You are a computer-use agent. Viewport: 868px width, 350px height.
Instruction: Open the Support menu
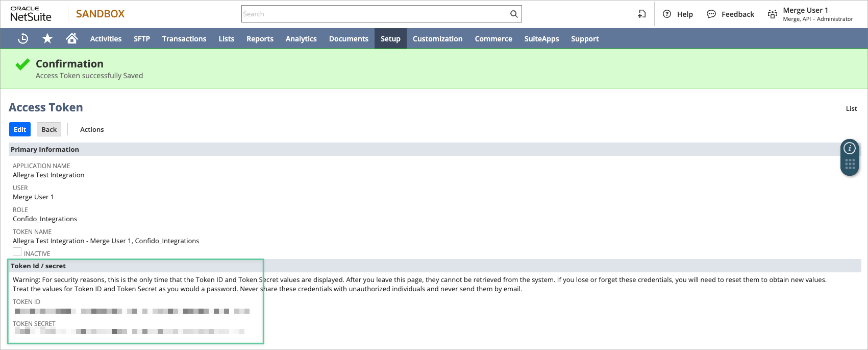[x=585, y=39]
